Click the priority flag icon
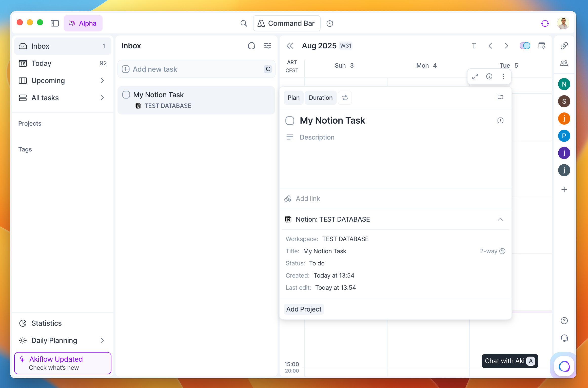Viewport: 588px width, 388px height. pyautogui.click(x=500, y=98)
